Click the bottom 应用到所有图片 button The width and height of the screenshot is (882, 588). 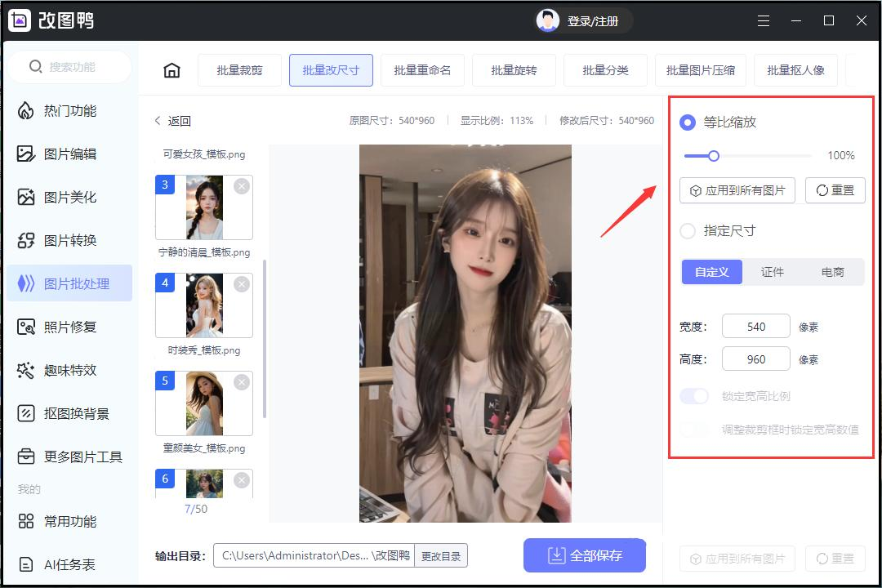tap(737, 559)
